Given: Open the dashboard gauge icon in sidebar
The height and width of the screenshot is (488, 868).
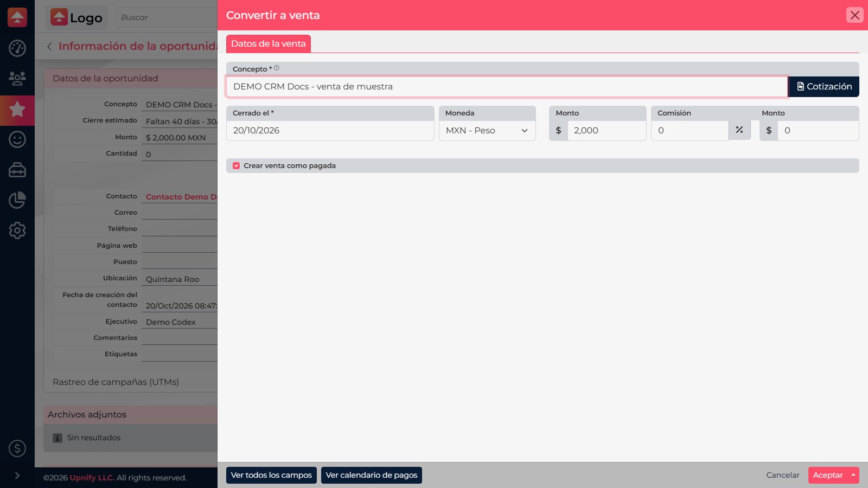Looking at the screenshot, I should point(17,48).
